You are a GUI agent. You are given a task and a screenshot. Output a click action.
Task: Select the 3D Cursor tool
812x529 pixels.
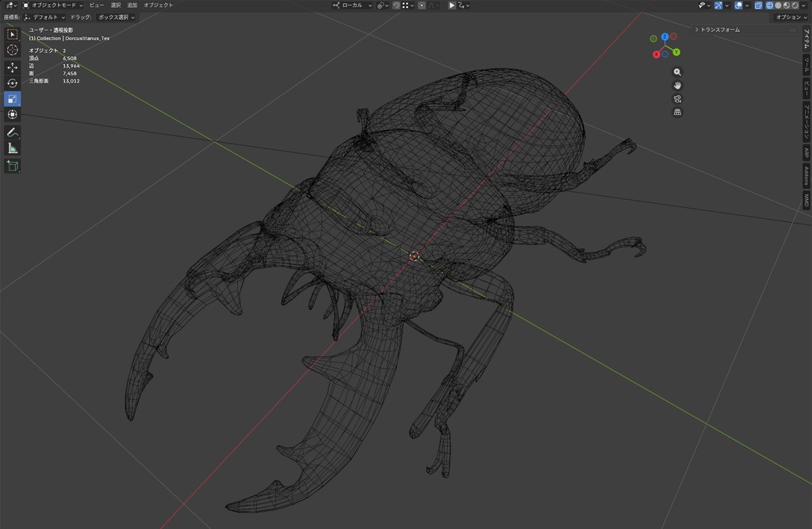pyautogui.click(x=13, y=50)
